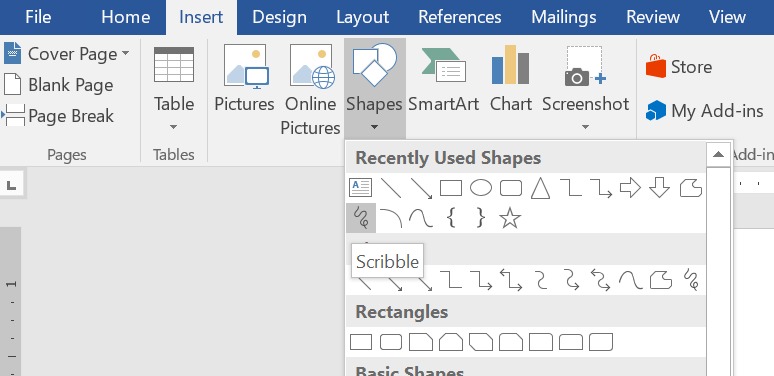Click scroll-up arrow of shapes gallery
Screen dimensions: 774x376
pos(718,155)
